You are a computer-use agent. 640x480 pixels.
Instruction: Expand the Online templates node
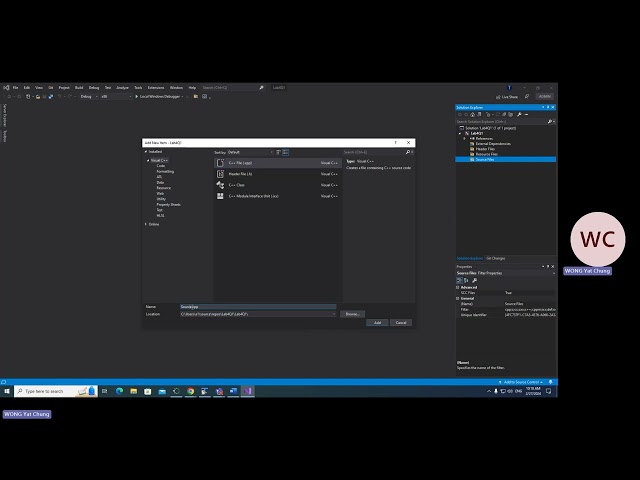[146, 224]
